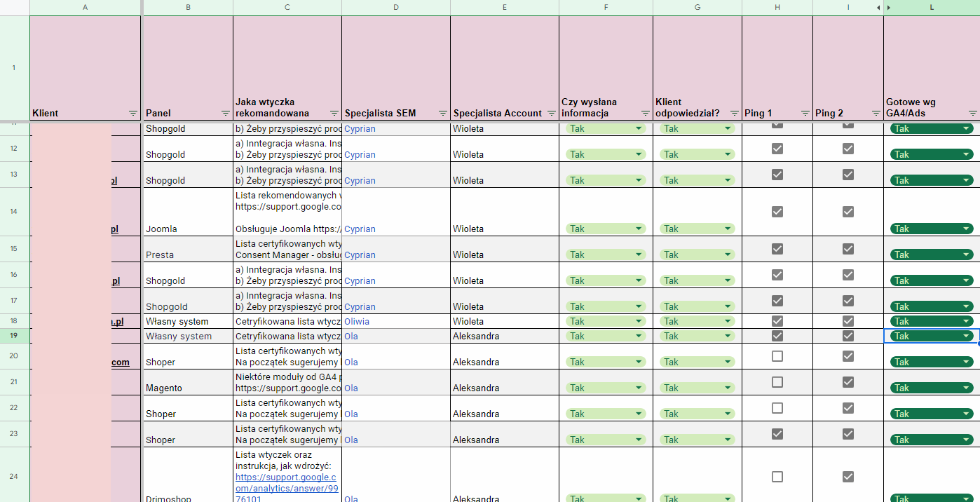This screenshot has width=980, height=502.
Task: Check the empty Ping 1 checkbox in row 20
Action: click(777, 356)
